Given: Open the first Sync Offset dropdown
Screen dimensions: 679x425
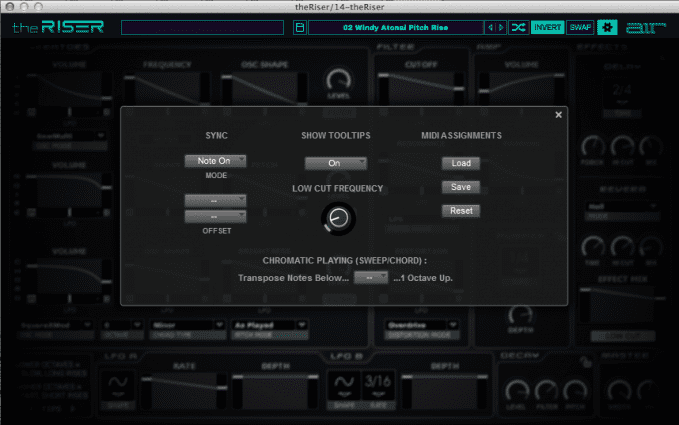Looking at the screenshot, I should coord(215,201).
